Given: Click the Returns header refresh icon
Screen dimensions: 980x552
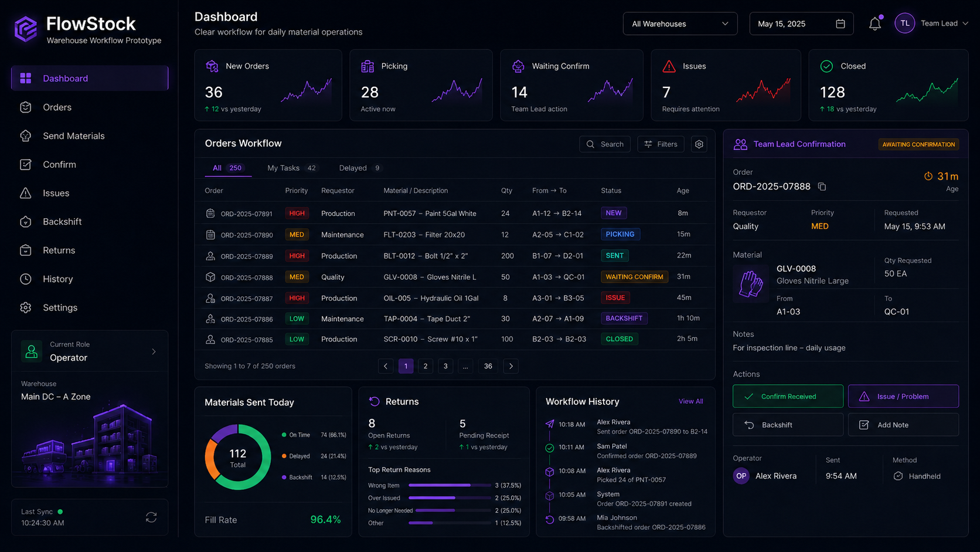Looking at the screenshot, I should (x=374, y=401).
